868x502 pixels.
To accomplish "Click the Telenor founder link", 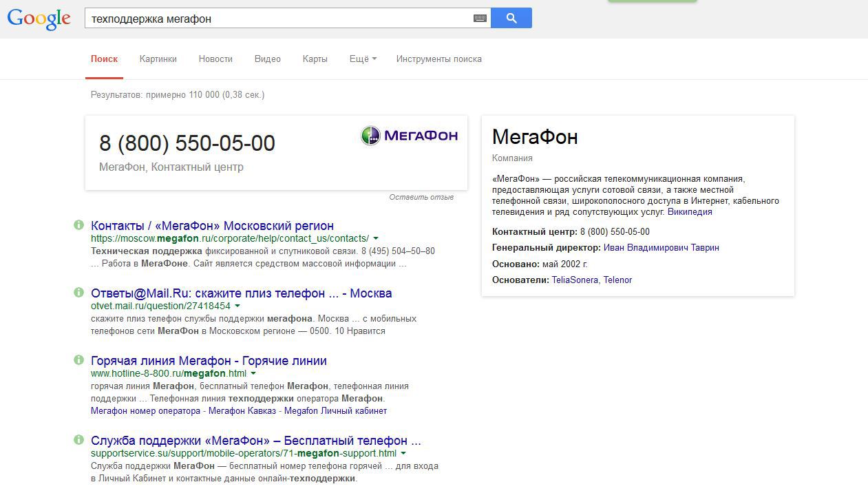I will tap(617, 280).
